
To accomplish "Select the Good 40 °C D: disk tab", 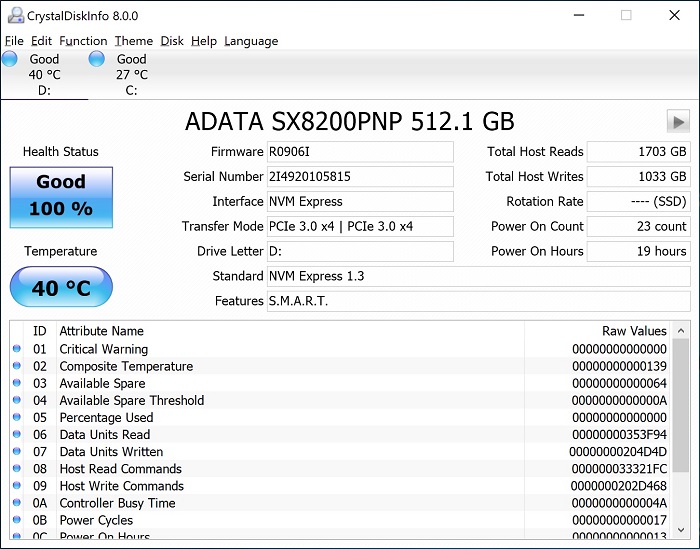I will [44, 75].
